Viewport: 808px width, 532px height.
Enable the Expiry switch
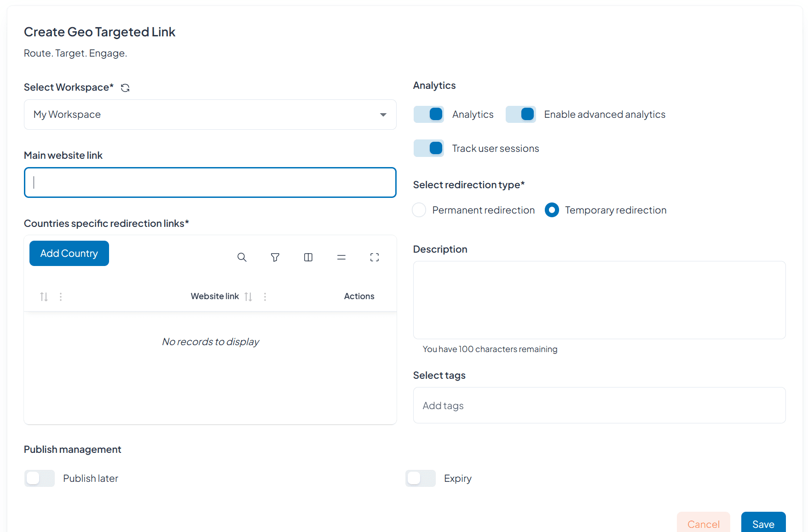421,478
